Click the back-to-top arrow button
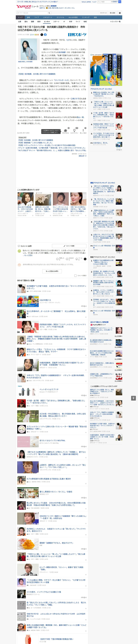 [133, 398]
